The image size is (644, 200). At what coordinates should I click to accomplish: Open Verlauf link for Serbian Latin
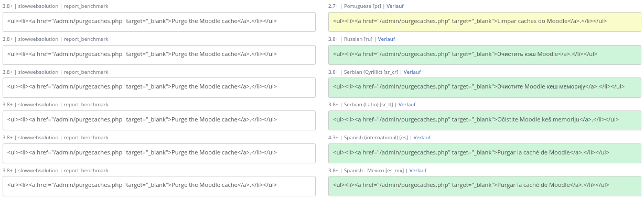(x=407, y=105)
